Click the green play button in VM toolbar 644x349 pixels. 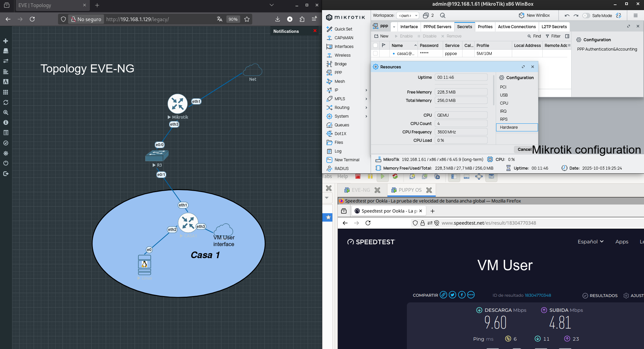pos(382,176)
